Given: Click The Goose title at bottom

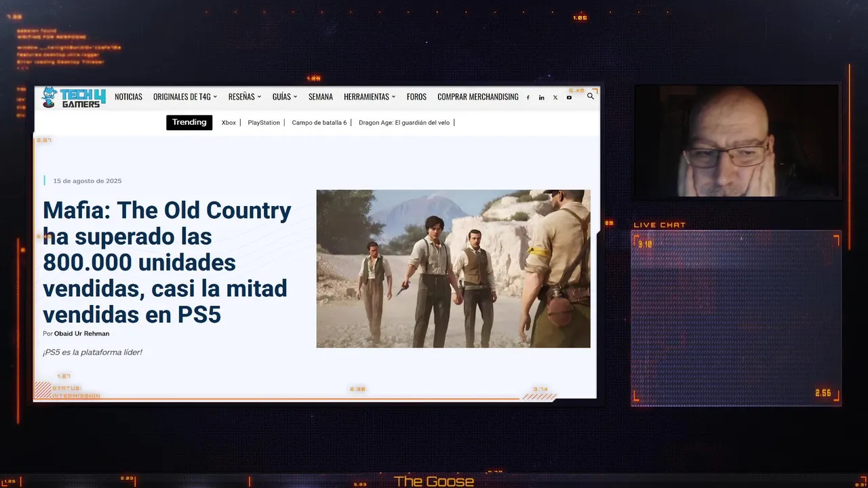Looking at the screenshot, I should [434, 481].
